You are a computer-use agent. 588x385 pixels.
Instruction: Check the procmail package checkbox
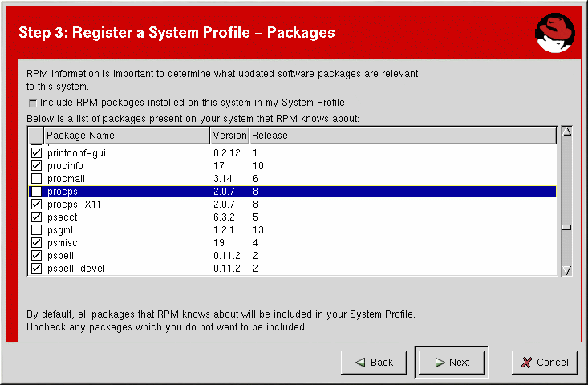coord(36,178)
